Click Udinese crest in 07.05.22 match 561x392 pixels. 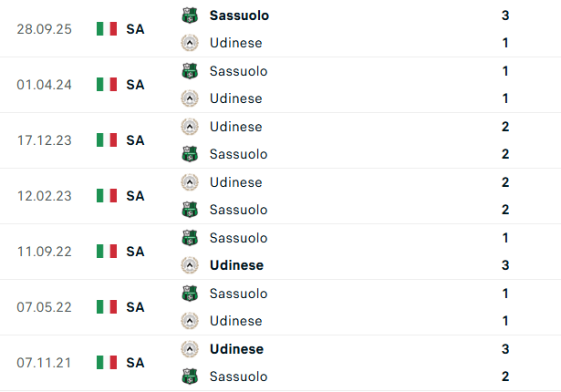pyautogui.click(x=190, y=321)
